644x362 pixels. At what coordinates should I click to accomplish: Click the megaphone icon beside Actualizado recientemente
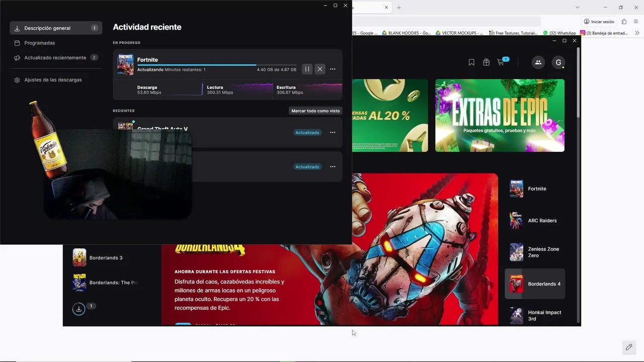click(x=17, y=57)
